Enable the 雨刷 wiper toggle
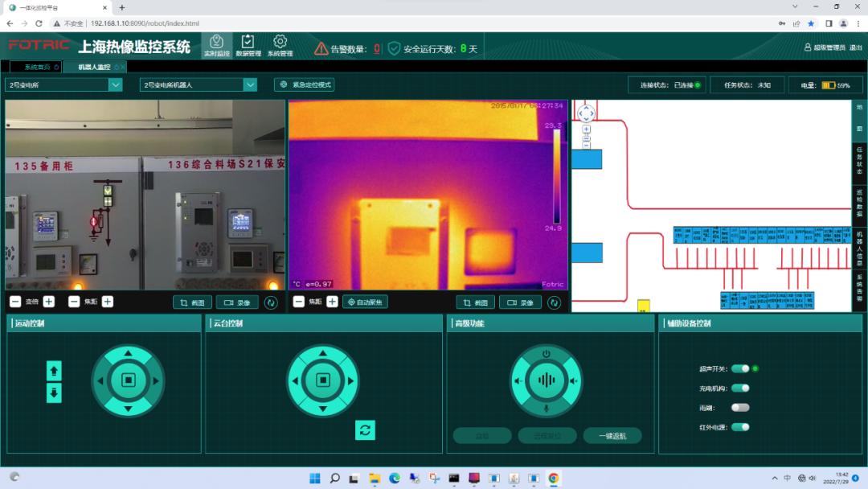Image resolution: width=868 pixels, height=489 pixels. tap(739, 406)
